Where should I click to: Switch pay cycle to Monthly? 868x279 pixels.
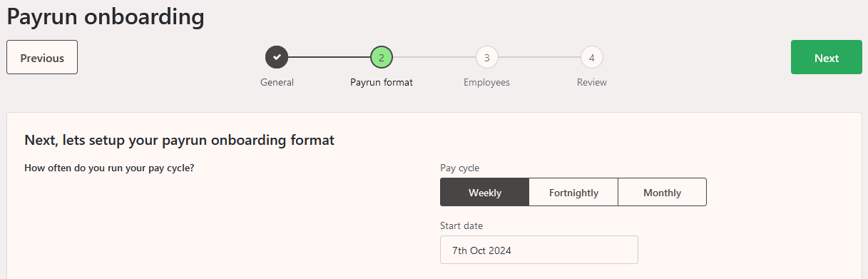coord(662,192)
